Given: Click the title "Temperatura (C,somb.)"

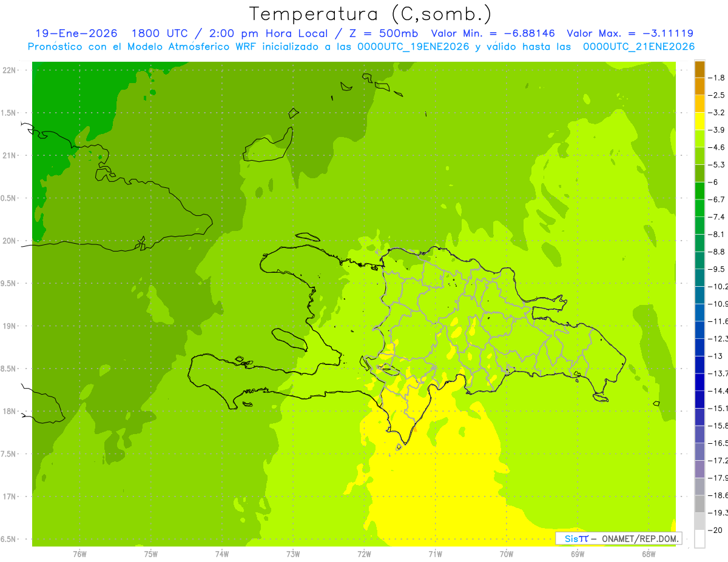Looking at the screenshot, I should (370, 14).
